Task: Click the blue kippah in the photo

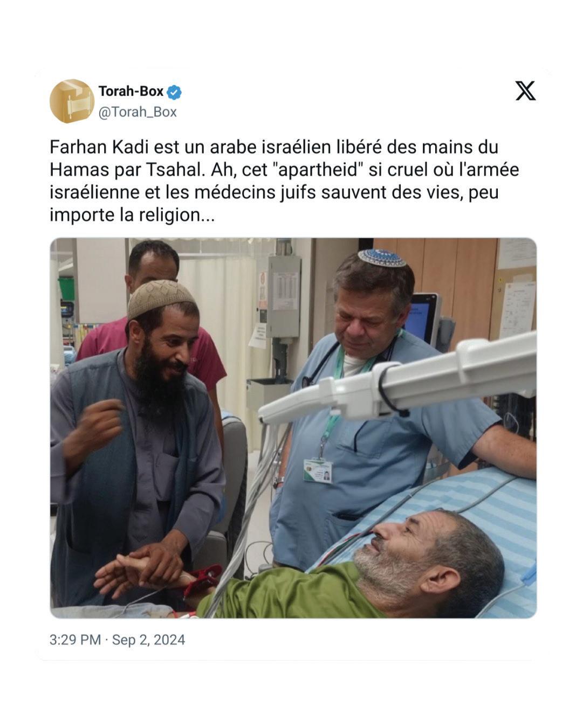Action: tap(382, 258)
